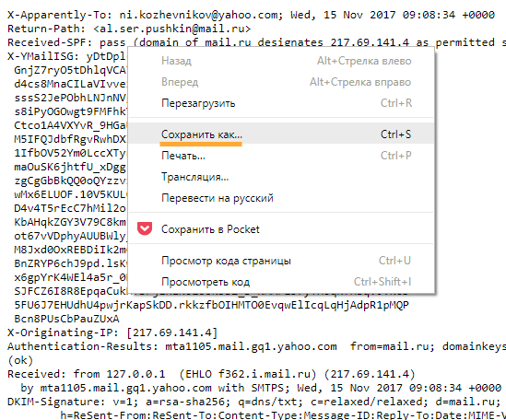Select Трансляция... cast option

281,177
